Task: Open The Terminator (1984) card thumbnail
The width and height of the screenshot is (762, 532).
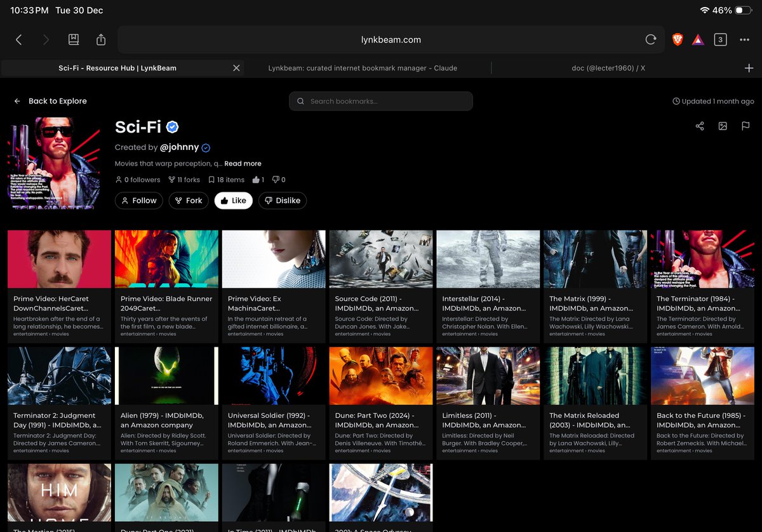Action: pyautogui.click(x=703, y=259)
